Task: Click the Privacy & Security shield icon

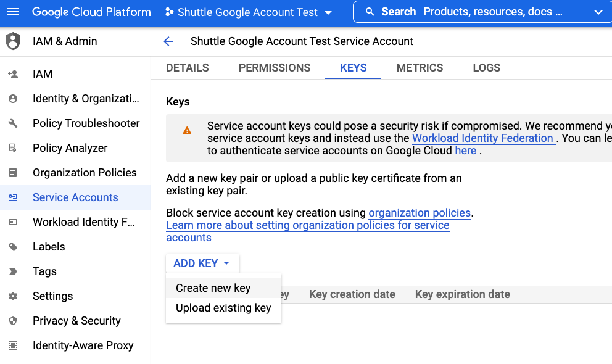Action: pyautogui.click(x=13, y=321)
